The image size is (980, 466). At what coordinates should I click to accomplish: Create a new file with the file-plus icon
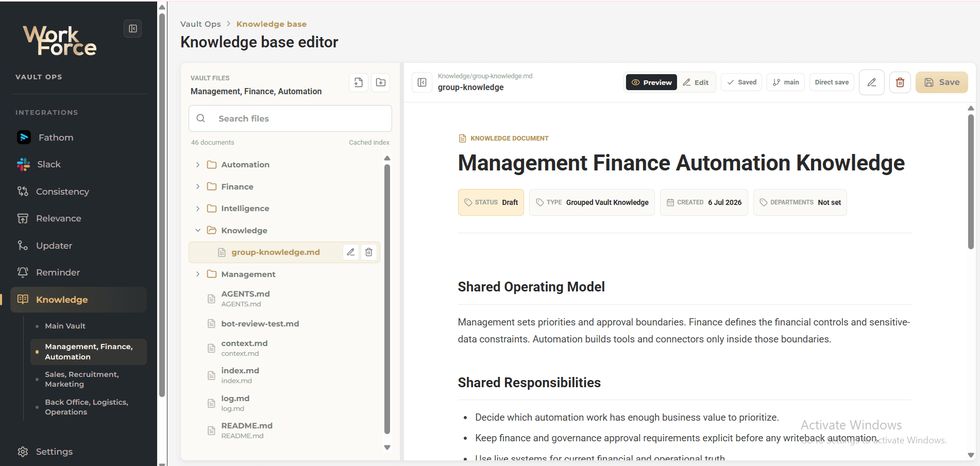359,82
